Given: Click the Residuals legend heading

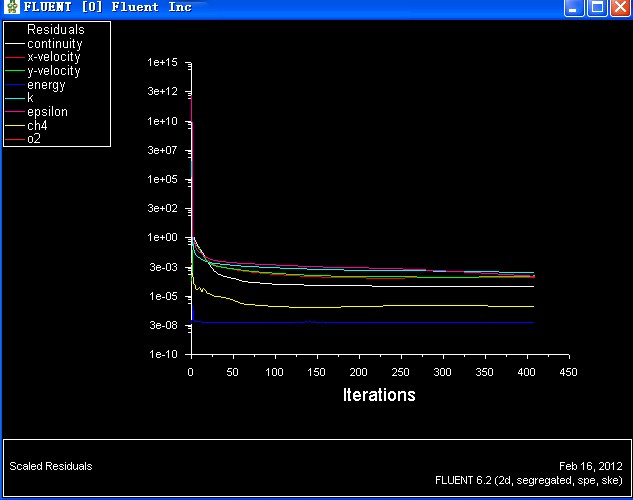Looking at the screenshot, I should 55,30.
